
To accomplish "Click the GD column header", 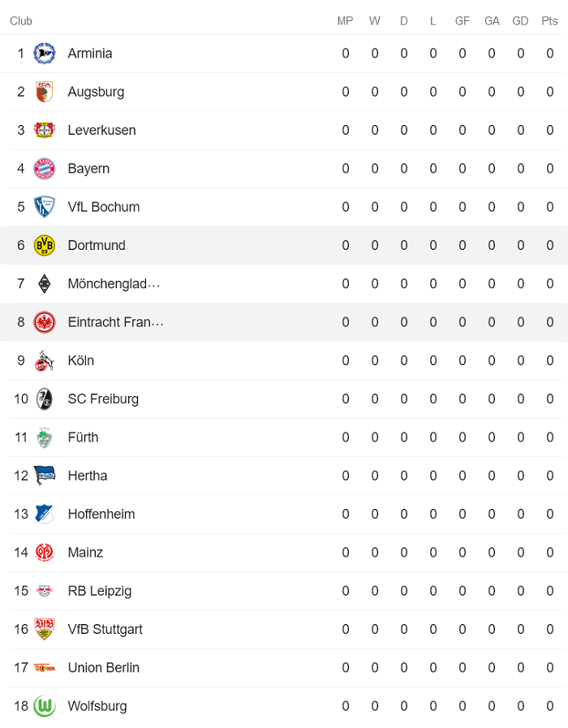I will tap(520, 21).
